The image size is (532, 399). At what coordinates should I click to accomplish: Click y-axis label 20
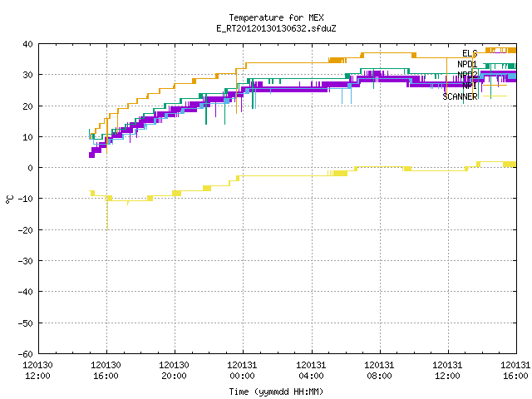coord(27,106)
